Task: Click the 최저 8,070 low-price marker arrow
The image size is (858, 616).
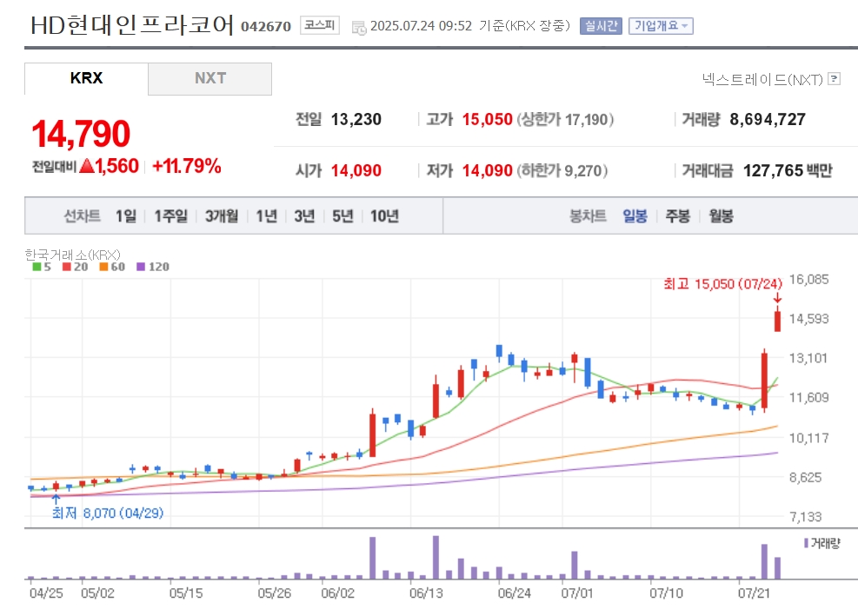Action: click(x=56, y=500)
